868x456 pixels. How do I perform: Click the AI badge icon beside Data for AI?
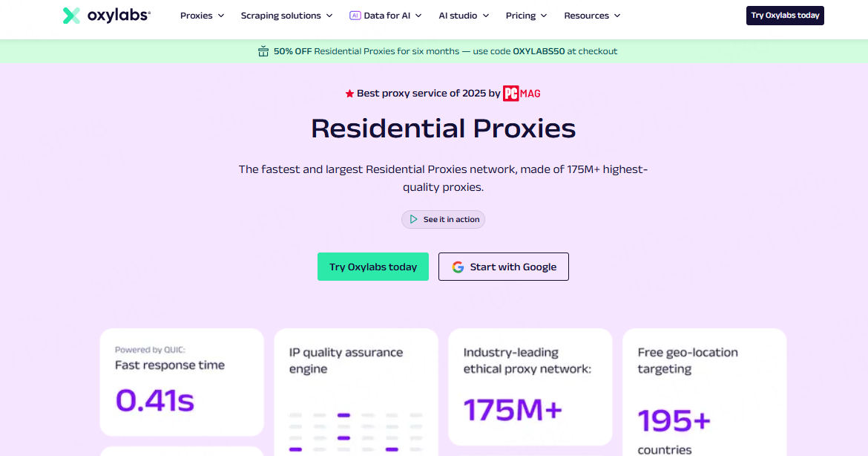tap(355, 16)
